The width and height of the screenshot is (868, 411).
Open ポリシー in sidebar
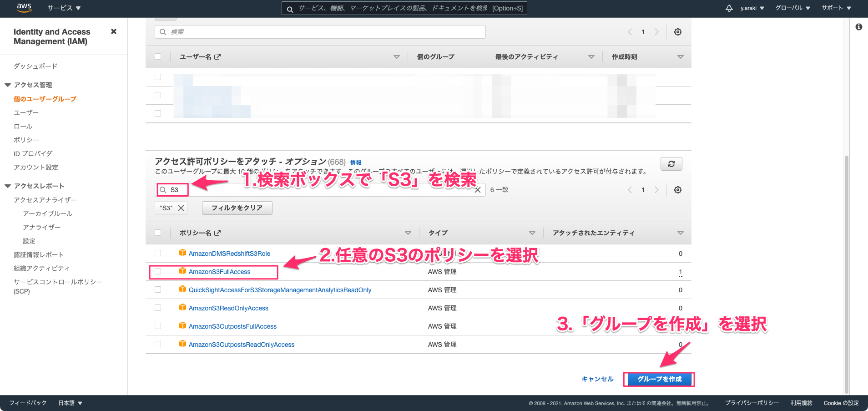click(x=26, y=140)
